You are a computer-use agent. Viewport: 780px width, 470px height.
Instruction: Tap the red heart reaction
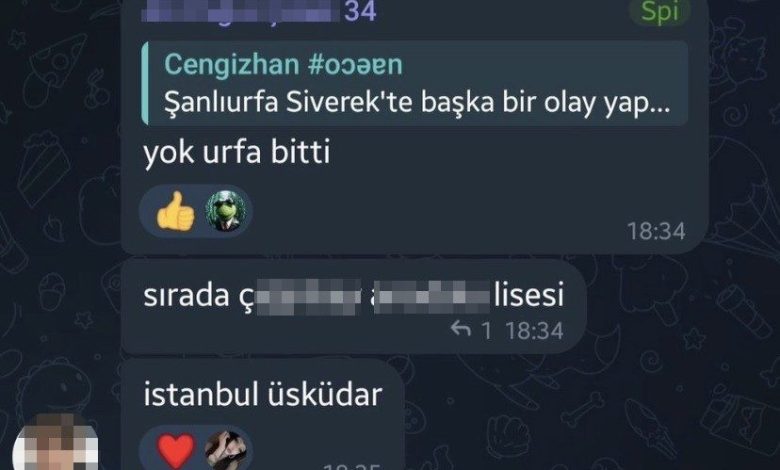176,451
